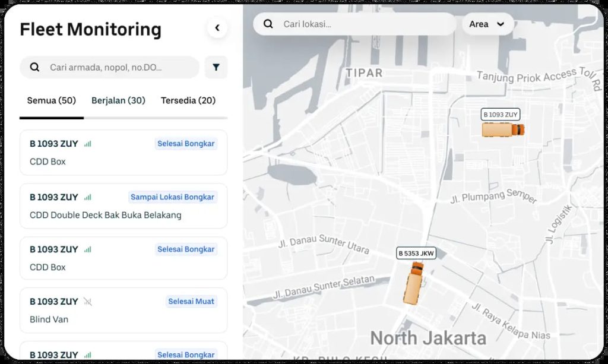Screen dimensions: 608x364
Task: Open the fleet filter options
Action: click(216, 68)
